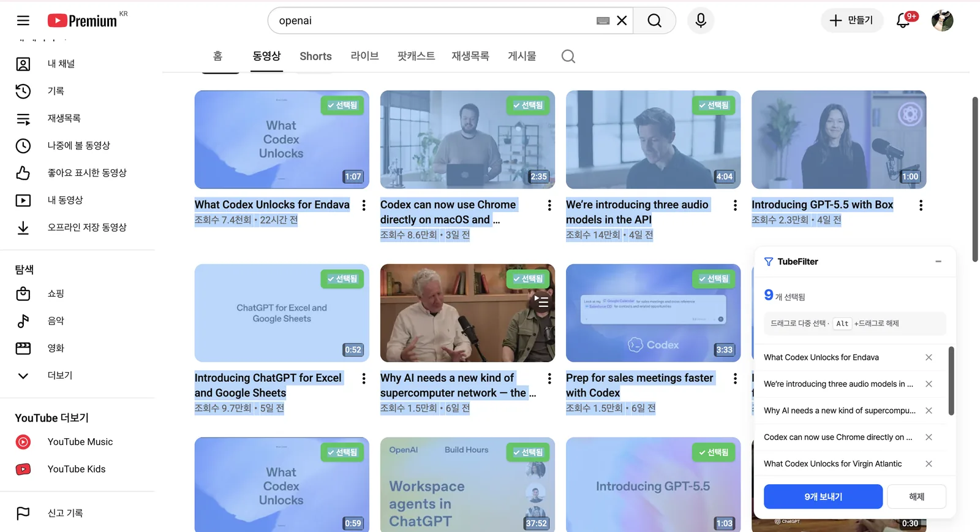Click the main page vertical scrollbar

[975, 179]
